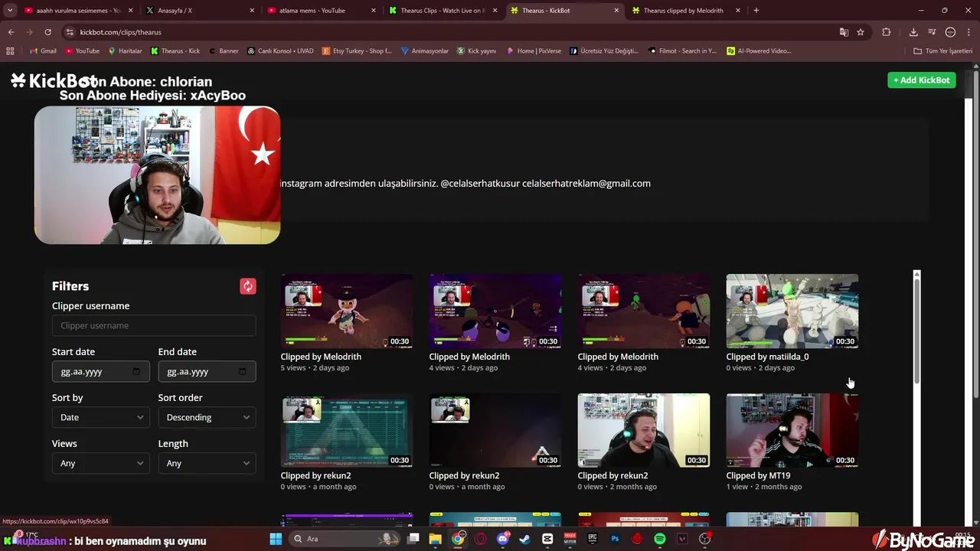
Task: Open the Views Any dropdown
Action: (x=101, y=463)
